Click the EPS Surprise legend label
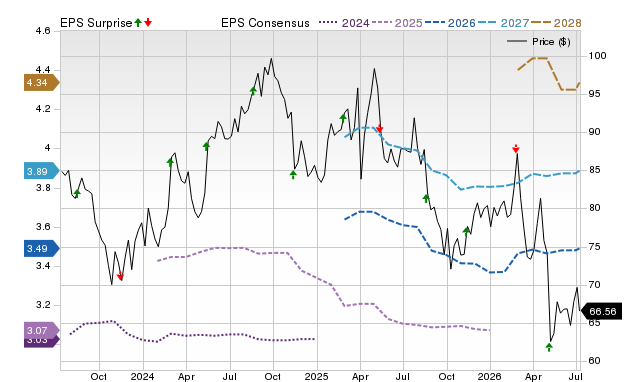640x382 pixels. [x=96, y=23]
